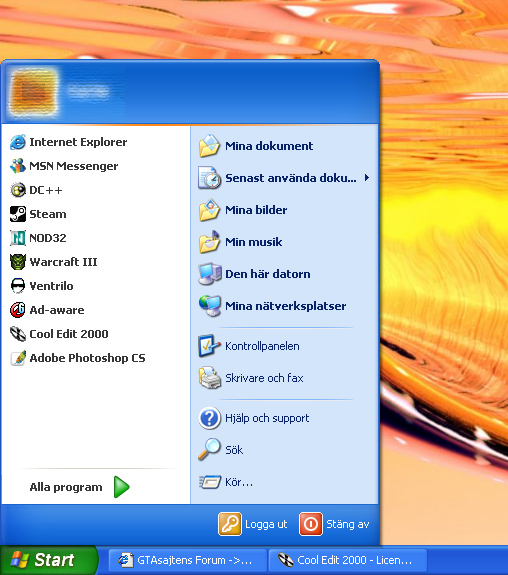Click the Cool Edit 2000 menu icon

tap(18, 334)
